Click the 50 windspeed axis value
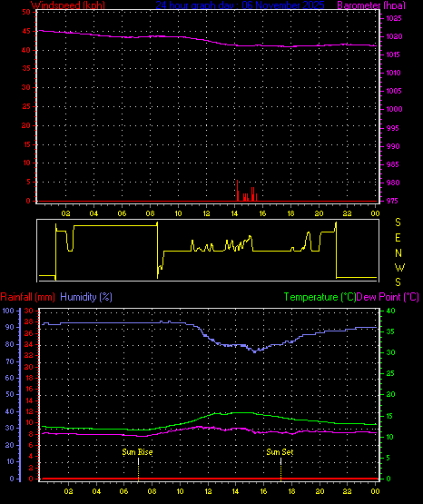This screenshot has height=504, width=423. click(x=26, y=12)
